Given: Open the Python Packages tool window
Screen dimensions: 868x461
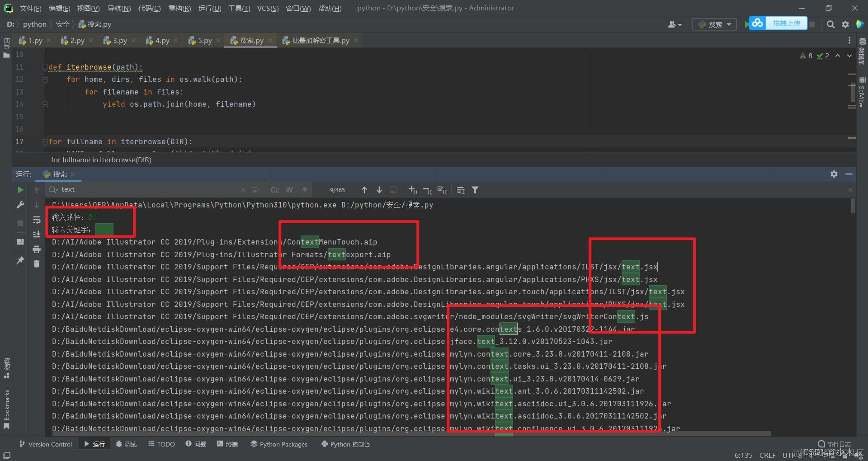Looking at the screenshot, I should (x=279, y=444).
